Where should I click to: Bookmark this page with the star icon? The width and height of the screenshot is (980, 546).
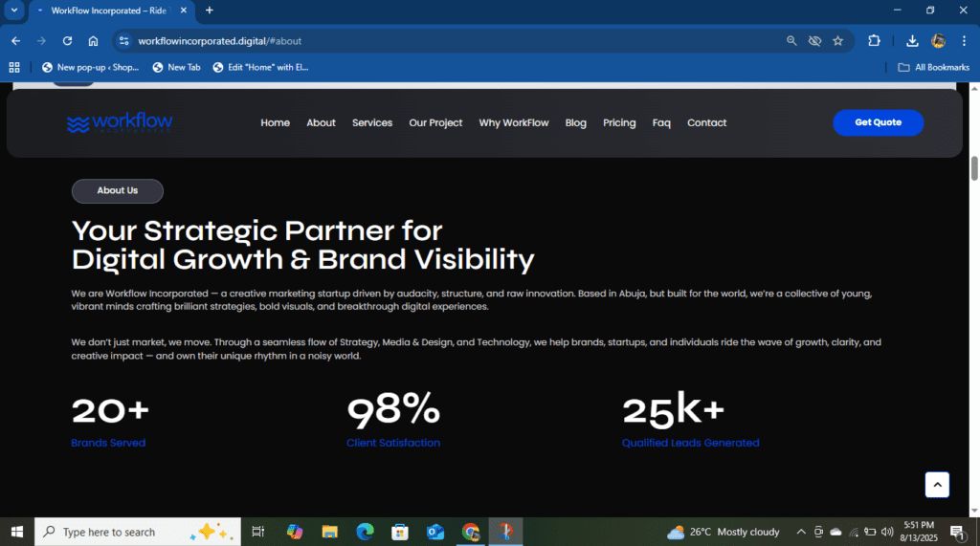click(837, 41)
